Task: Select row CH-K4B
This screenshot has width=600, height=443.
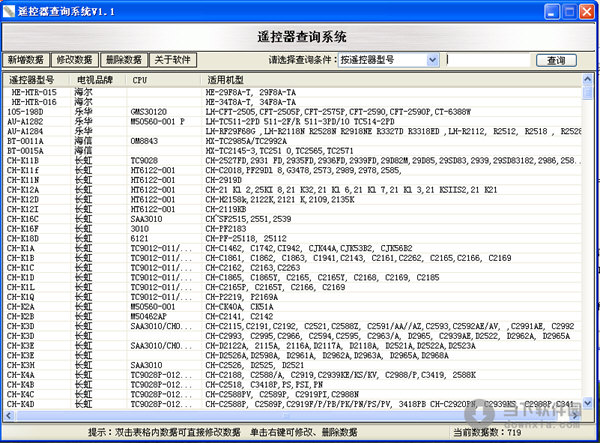Action: point(292,385)
